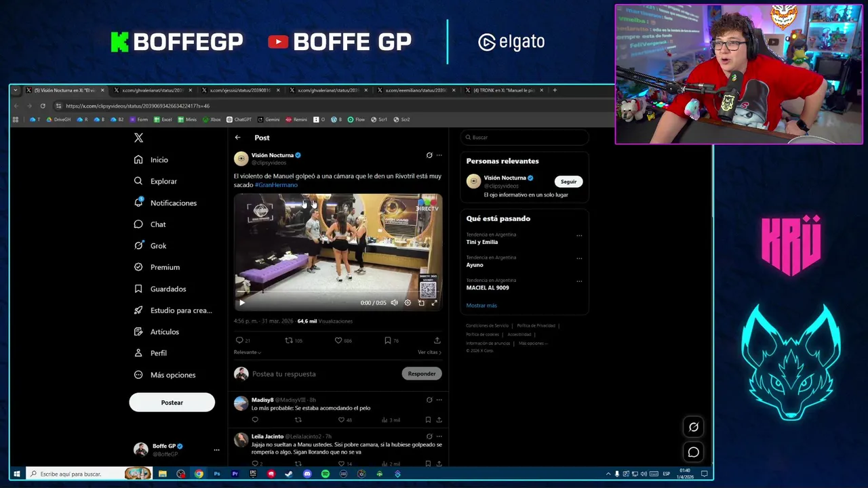
Task: Open Estudio para creadores in sidebar
Action: pyautogui.click(x=173, y=310)
